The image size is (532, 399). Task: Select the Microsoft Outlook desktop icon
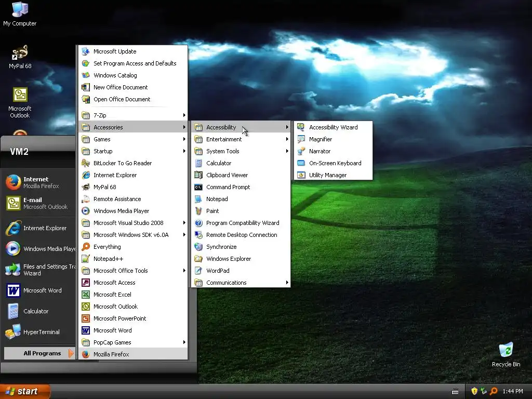pyautogui.click(x=20, y=103)
